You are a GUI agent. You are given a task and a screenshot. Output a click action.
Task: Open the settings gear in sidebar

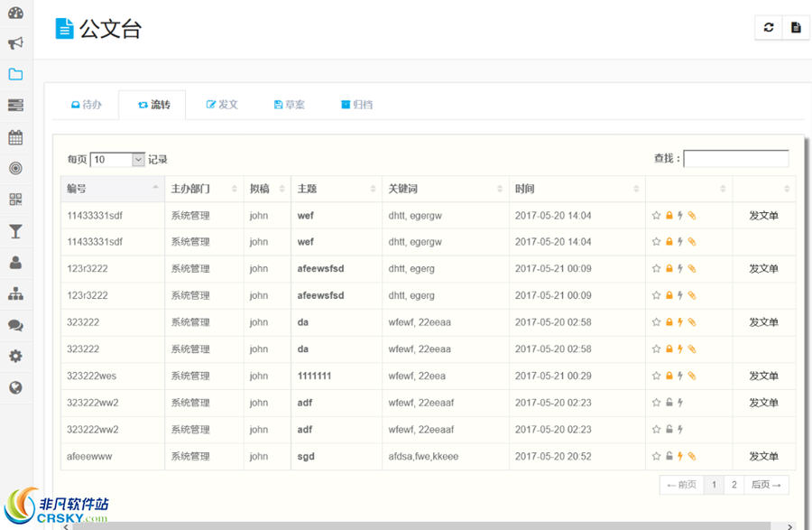point(14,356)
